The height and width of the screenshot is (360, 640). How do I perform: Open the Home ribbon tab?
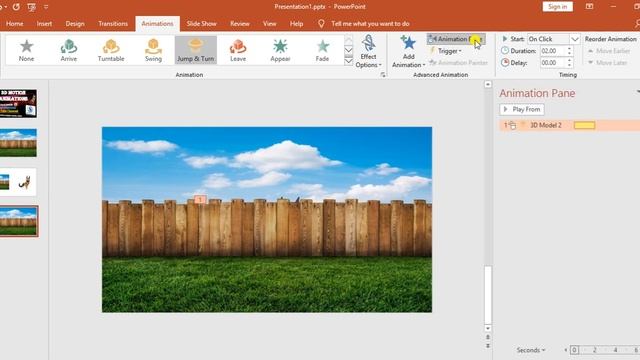[x=15, y=24]
